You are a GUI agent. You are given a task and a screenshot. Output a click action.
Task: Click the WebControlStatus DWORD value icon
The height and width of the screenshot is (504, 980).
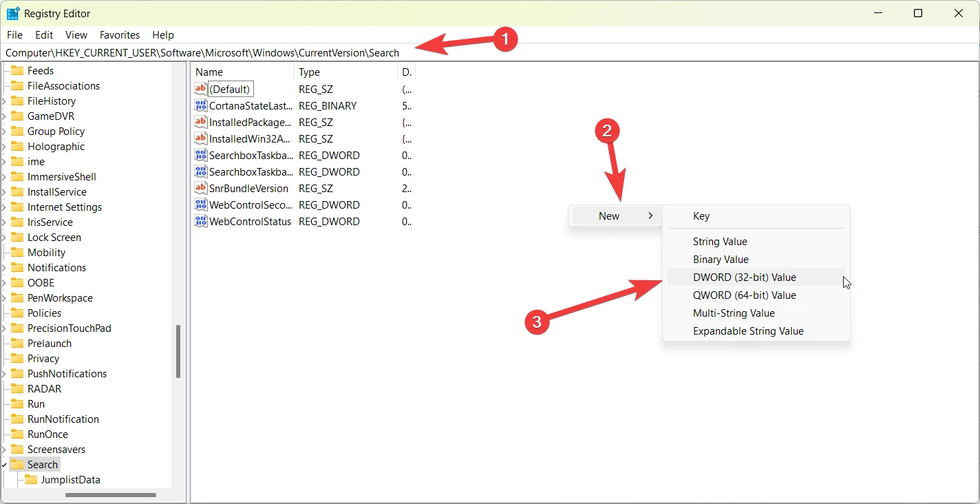pyautogui.click(x=200, y=221)
